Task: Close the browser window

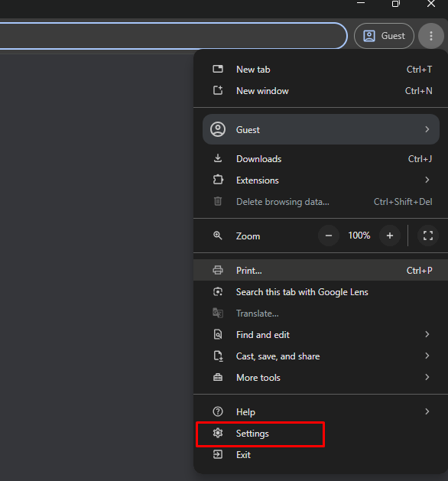Action: point(431,4)
